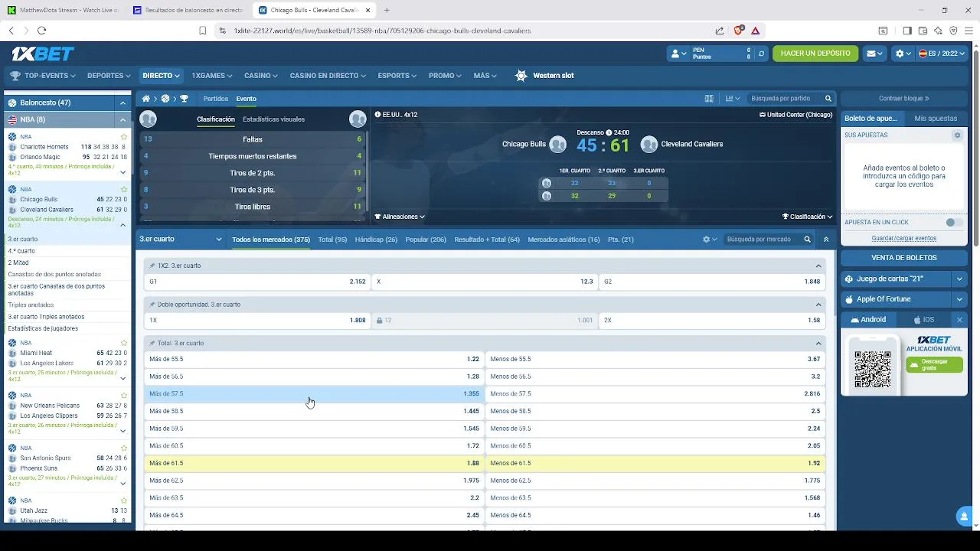Expand the Alineaciones dropdown
The image size is (980, 551).
point(400,217)
